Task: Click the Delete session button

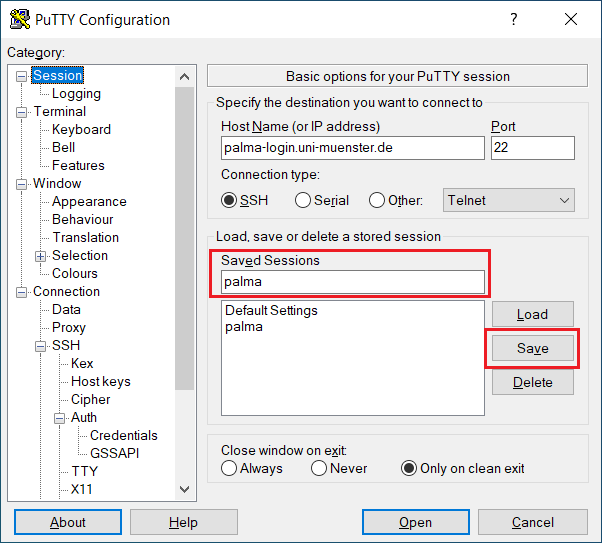Action: pyautogui.click(x=532, y=382)
